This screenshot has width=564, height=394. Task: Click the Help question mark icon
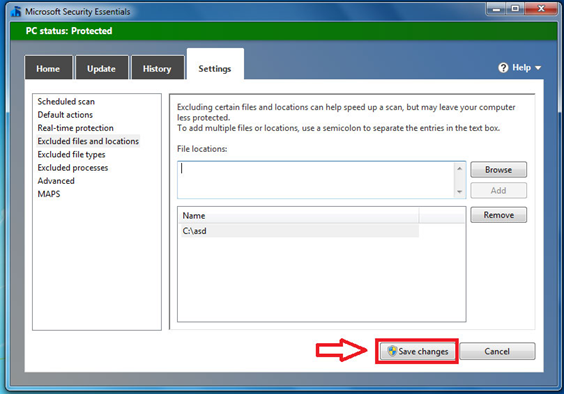pos(503,68)
